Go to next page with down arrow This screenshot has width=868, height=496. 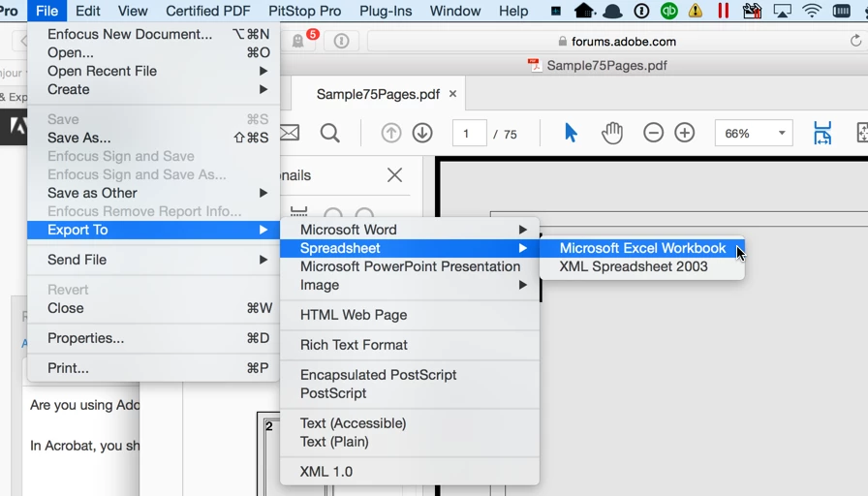[422, 134]
